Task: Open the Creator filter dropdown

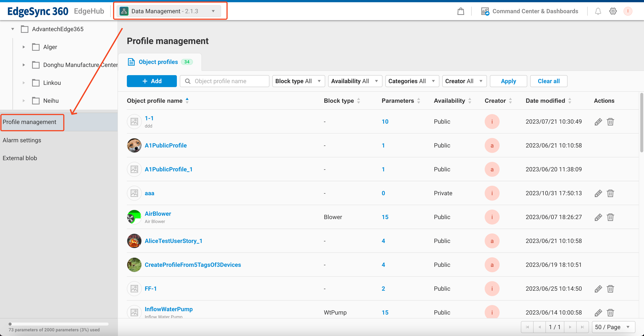Action: (x=464, y=81)
